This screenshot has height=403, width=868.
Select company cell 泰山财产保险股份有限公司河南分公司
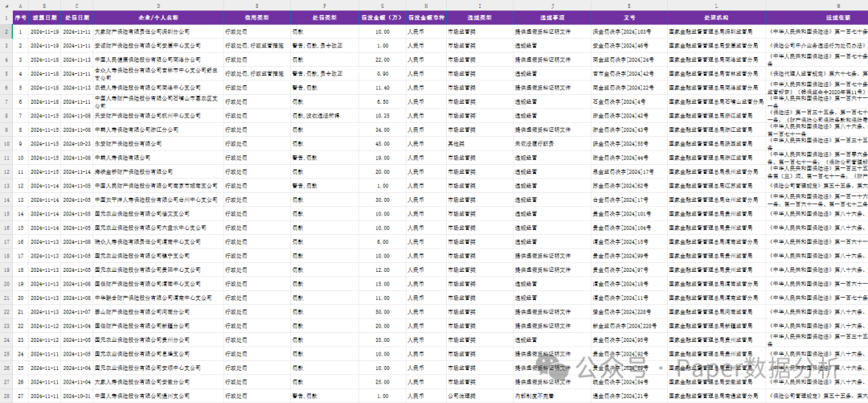pyautogui.click(x=158, y=311)
